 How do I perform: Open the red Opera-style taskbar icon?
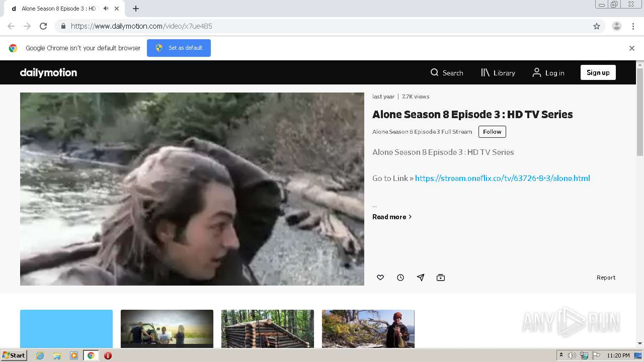tap(108, 355)
